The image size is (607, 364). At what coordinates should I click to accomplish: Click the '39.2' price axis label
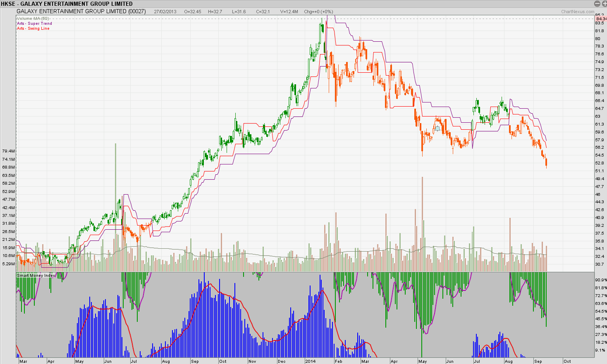point(599,226)
